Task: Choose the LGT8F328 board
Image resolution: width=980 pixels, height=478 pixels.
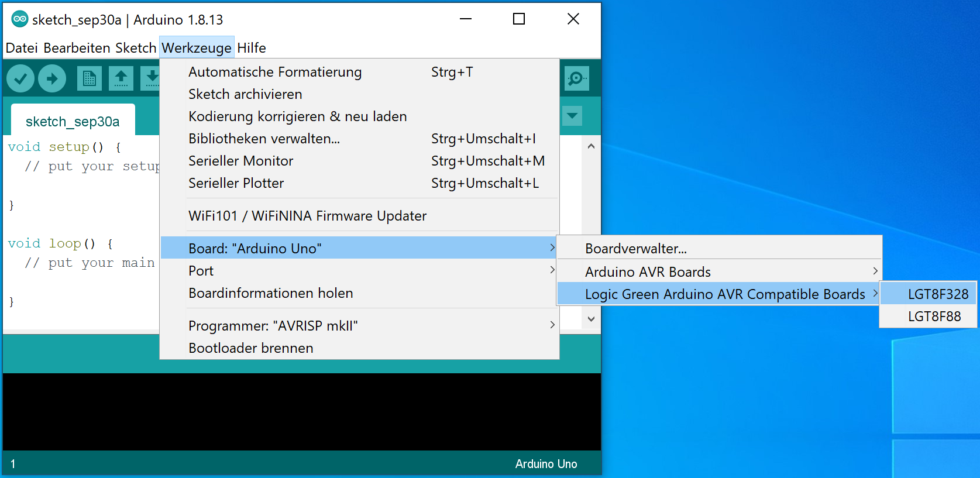Action: click(929, 294)
